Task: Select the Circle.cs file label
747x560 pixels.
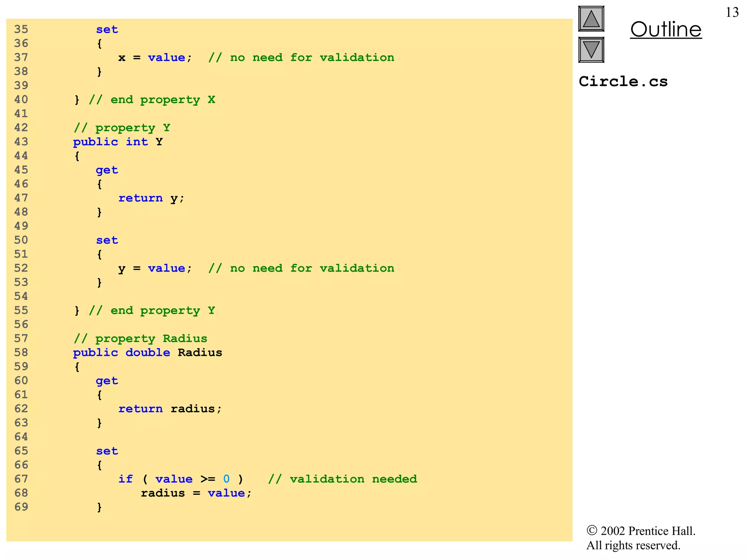Action: tap(623, 81)
